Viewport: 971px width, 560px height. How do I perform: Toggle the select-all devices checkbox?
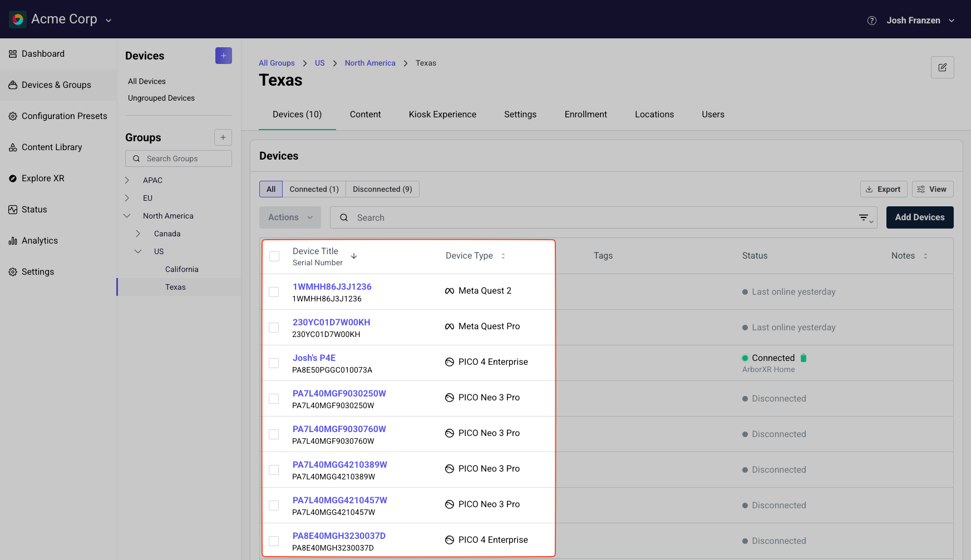click(274, 256)
